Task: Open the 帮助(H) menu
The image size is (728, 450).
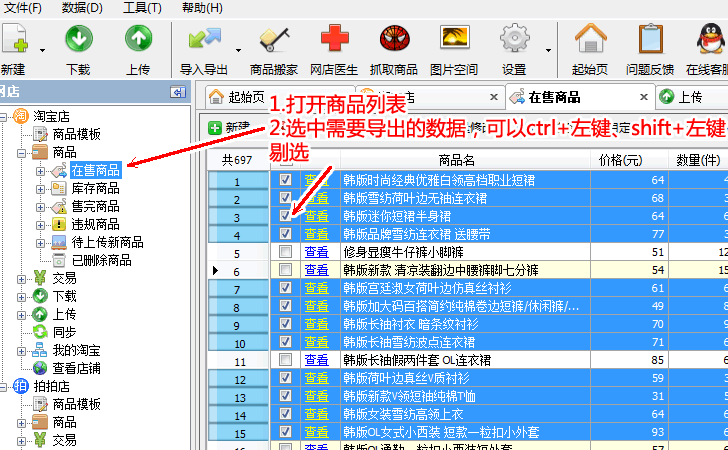Action: [202, 8]
